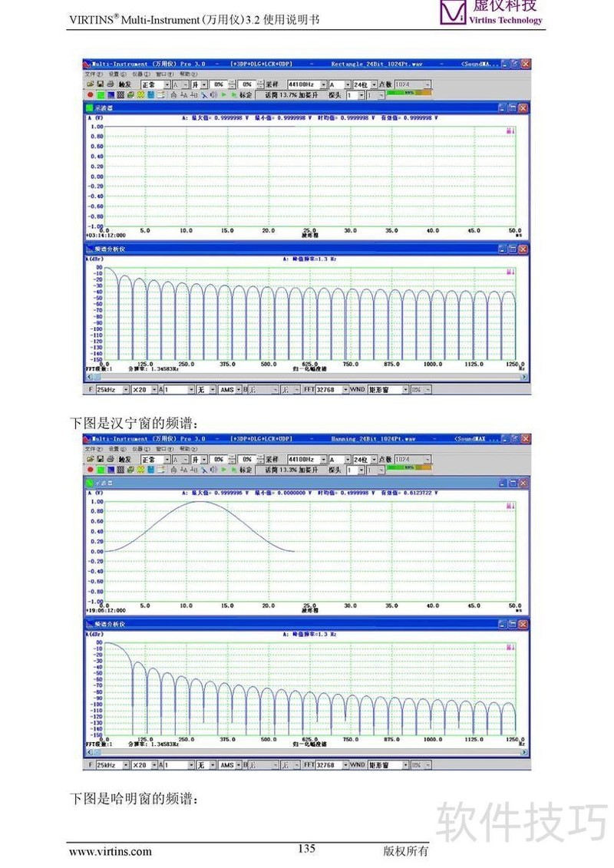Click the 标定 button in Rectangle window toolbar
This screenshot has width=614, height=868.
click(246, 95)
